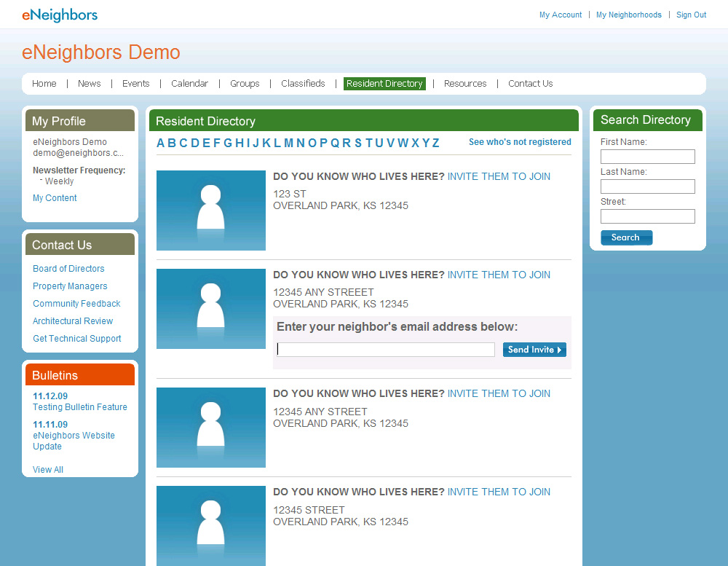Viewport: 728px width, 566px height.
Task: Open the Board of Directors link
Action: click(68, 269)
